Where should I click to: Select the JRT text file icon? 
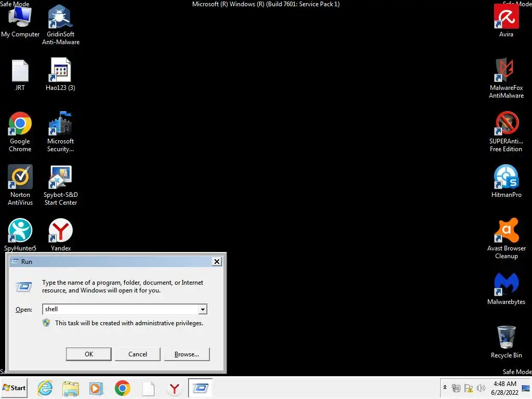tap(20, 75)
